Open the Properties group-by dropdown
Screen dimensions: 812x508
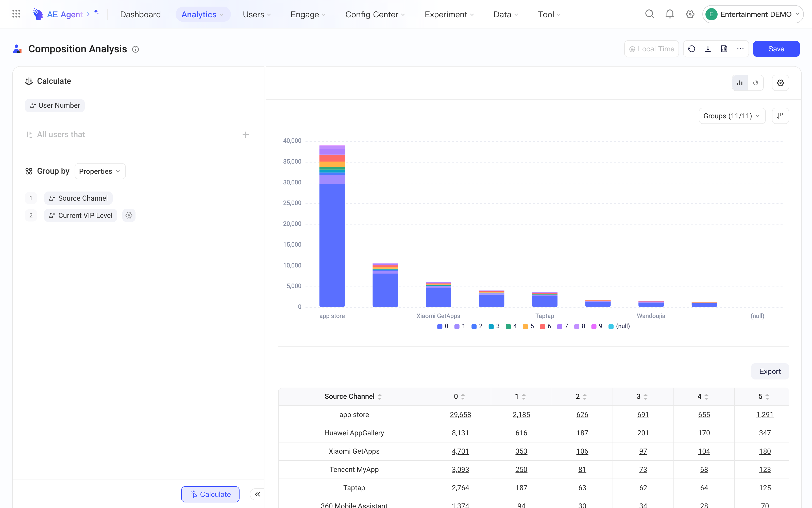click(x=100, y=171)
